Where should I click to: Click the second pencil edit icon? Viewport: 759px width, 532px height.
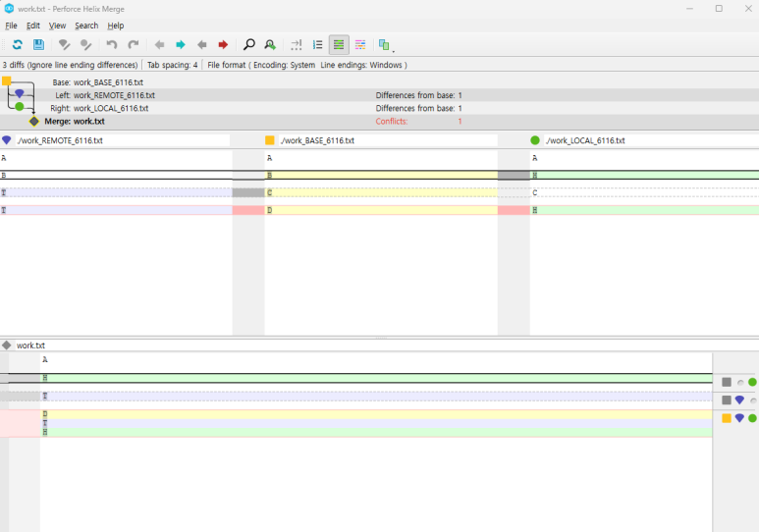click(x=85, y=45)
